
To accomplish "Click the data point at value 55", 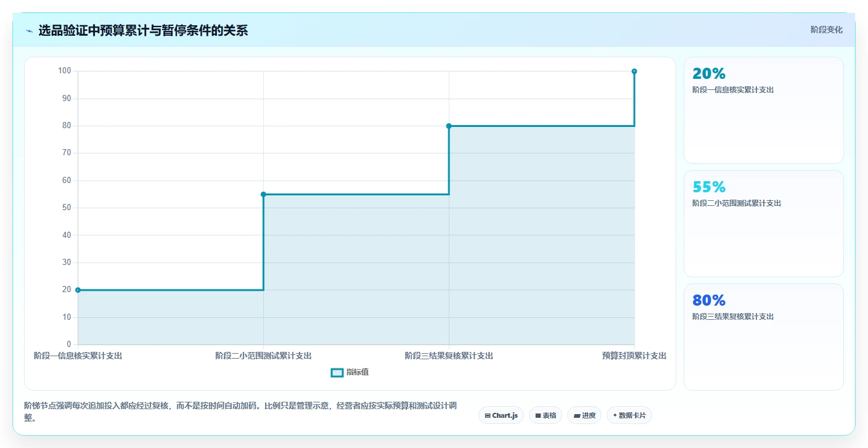I will [263, 194].
